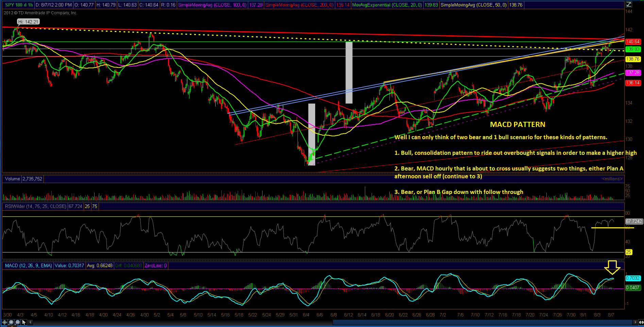Click the 6/4 date axis label

pyautogui.click(x=306, y=315)
